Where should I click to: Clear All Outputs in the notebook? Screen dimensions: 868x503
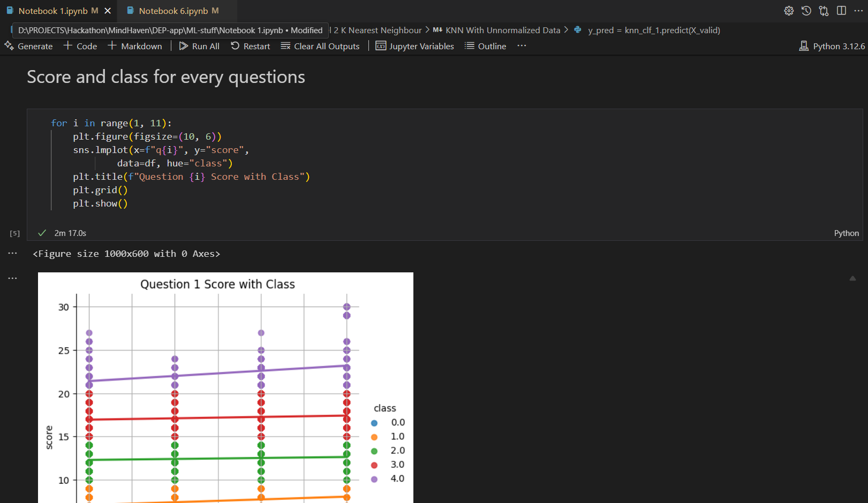point(320,46)
